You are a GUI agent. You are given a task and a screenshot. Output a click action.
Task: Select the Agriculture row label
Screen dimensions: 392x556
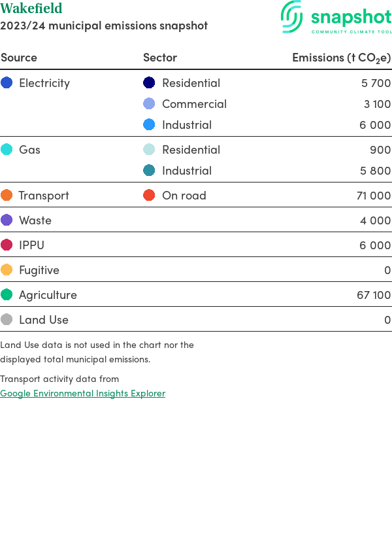pyautogui.click(x=48, y=295)
